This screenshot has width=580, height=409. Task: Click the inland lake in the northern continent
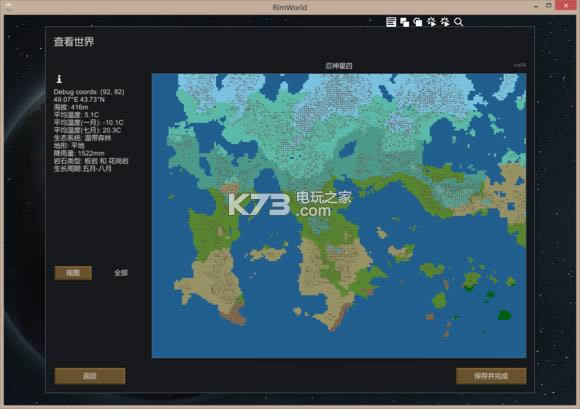click(348, 149)
